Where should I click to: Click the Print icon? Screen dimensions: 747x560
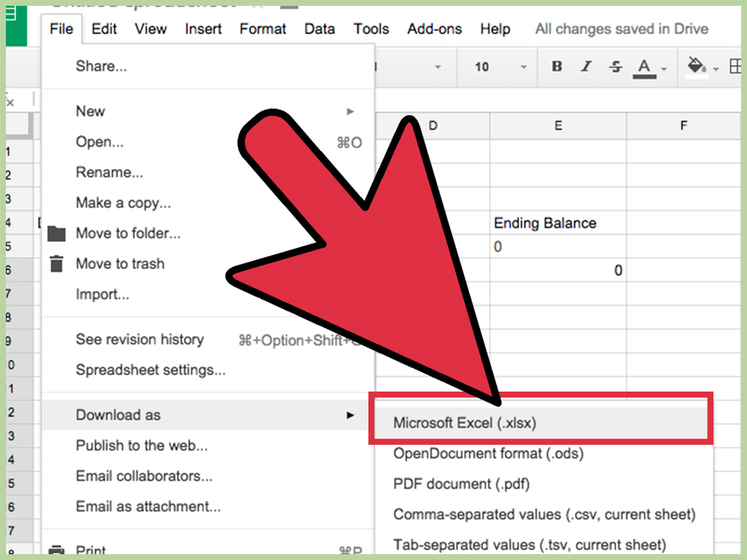(56, 549)
